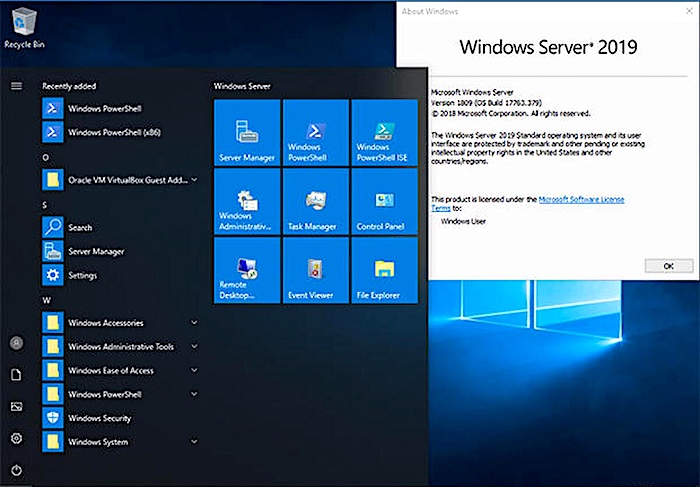The height and width of the screenshot is (487, 700).
Task: Click the letter W group header
Action: pyautogui.click(x=46, y=300)
